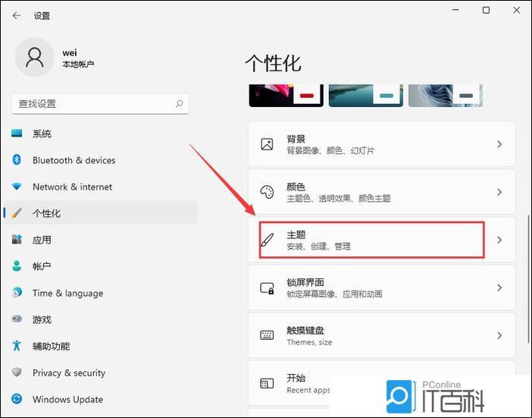This screenshot has width=532, height=418.
Task: Open Bluetooth & devices settings
Action: [101, 160]
